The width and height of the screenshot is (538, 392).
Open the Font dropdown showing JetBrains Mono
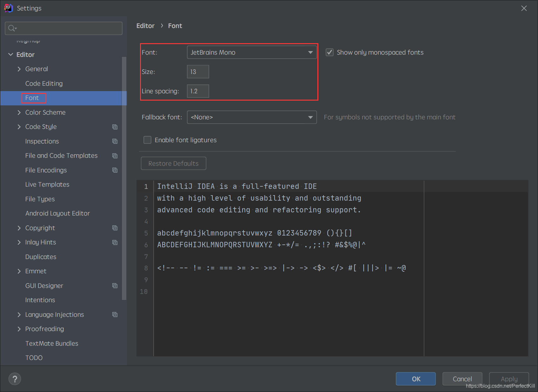click(x=252, y=52)
